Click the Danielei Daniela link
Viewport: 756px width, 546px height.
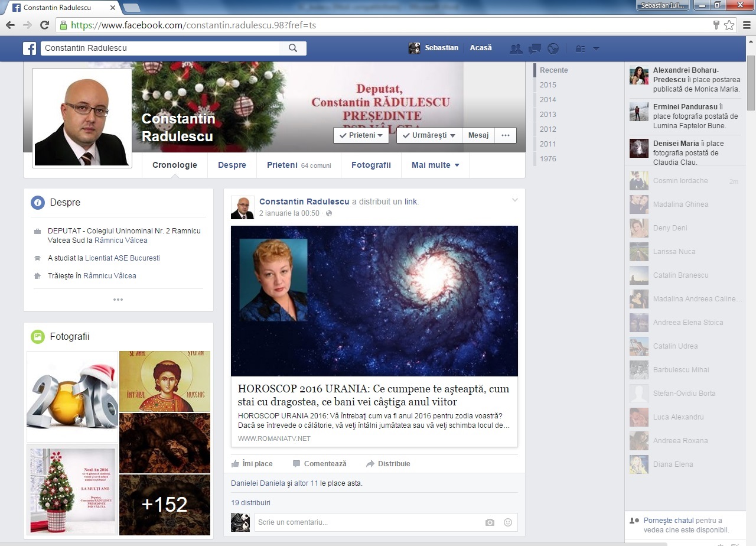tap(258, 483)
